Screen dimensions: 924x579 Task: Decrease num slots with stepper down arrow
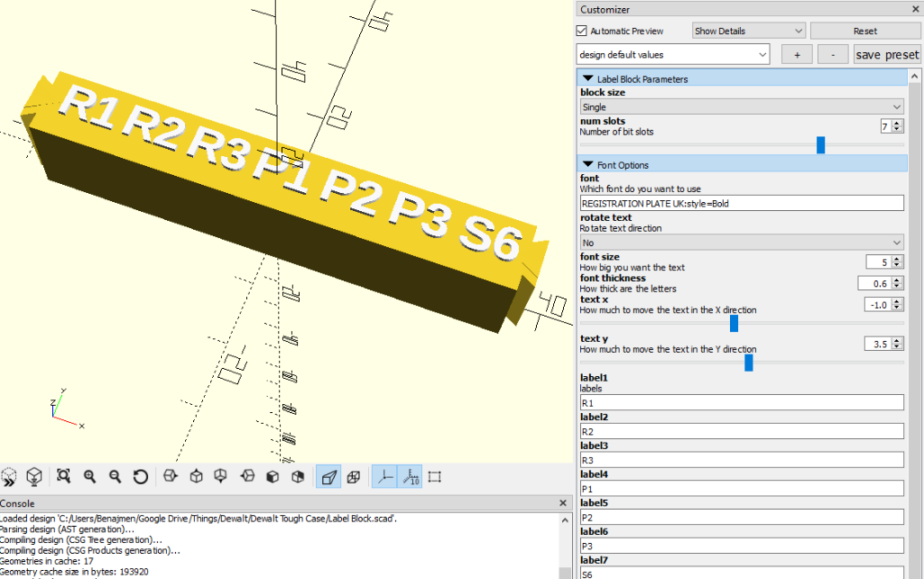point(897,129)
